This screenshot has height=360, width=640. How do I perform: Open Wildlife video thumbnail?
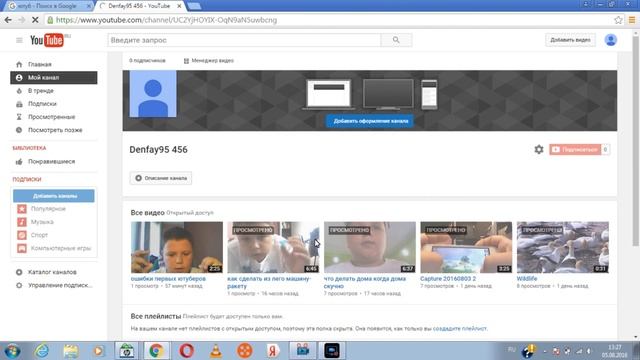[563, 247]
